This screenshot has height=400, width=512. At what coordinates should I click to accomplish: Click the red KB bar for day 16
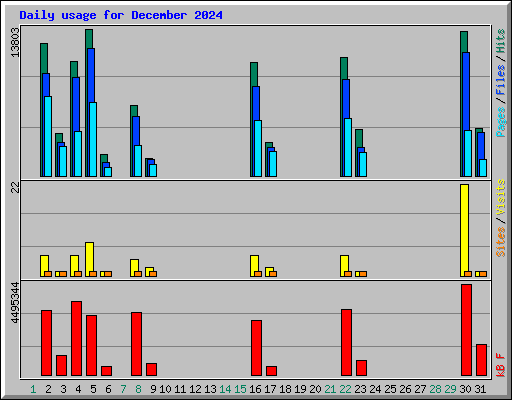pyautogui.click(x=256, y=348)
